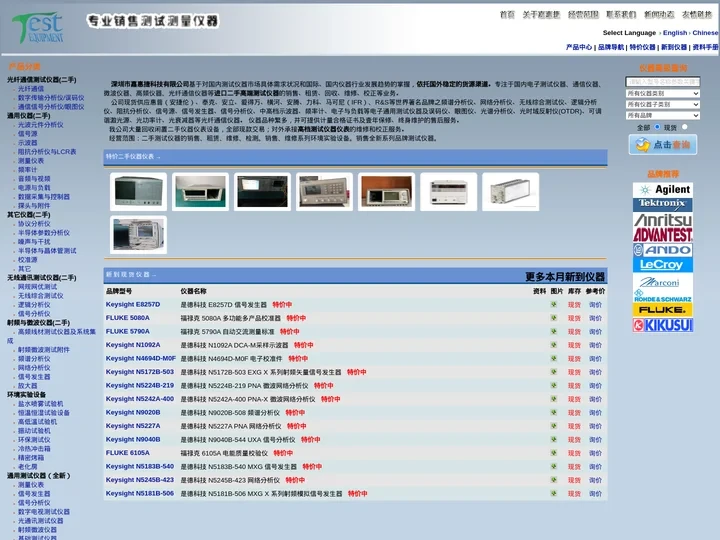Go to the 首页 nav item
The width and height of the screenshot is (720, 540).
[507, 15]
